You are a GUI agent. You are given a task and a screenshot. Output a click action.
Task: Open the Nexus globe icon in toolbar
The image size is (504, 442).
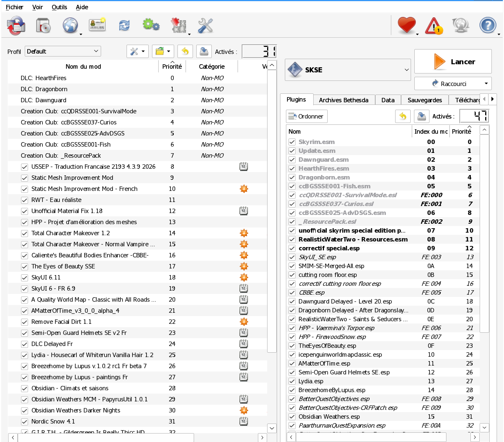tap(70, 25)
